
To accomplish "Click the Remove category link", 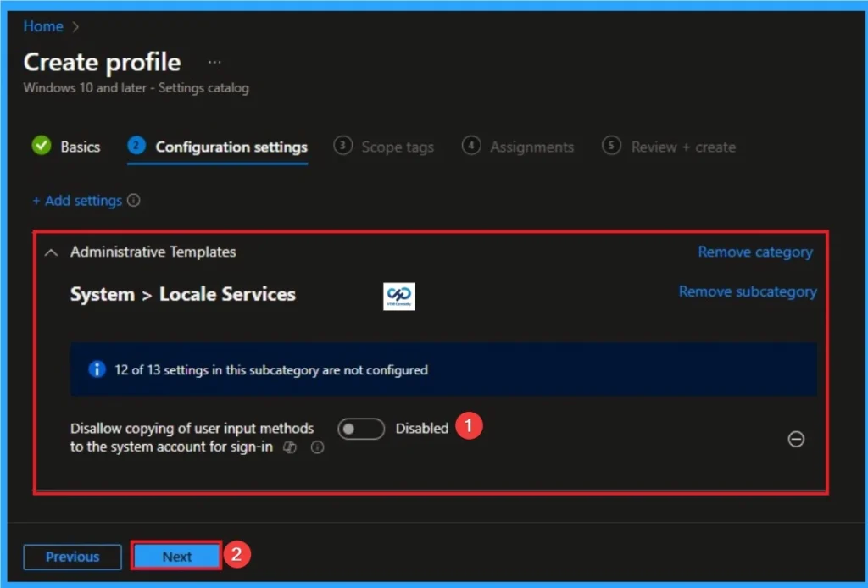I will tap(754, 252).
